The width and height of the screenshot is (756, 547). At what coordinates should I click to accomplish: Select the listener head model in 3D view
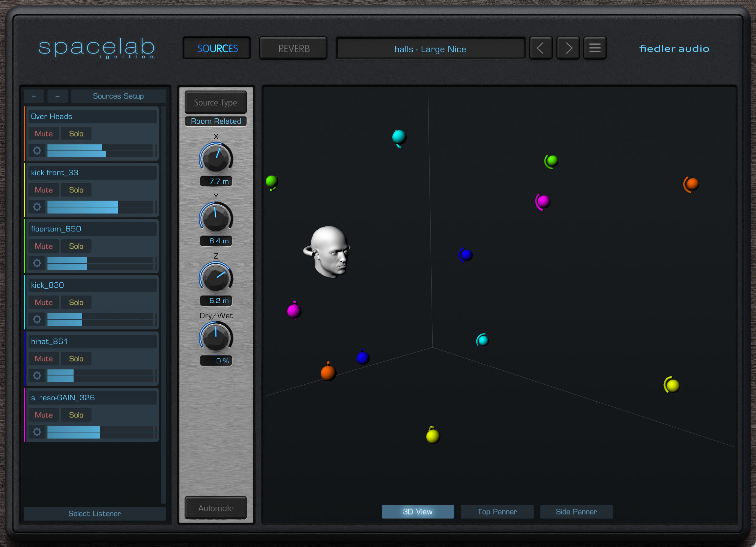(x=327, y=251)
